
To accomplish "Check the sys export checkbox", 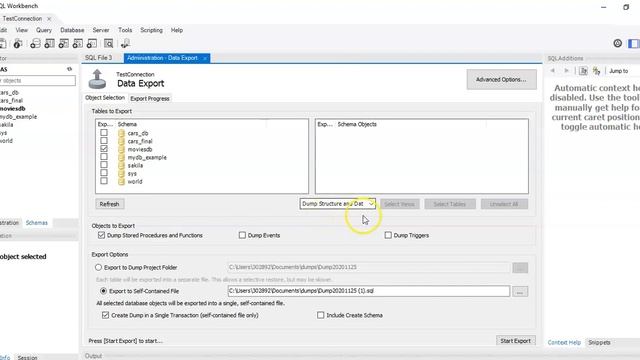I will point(104,173).
